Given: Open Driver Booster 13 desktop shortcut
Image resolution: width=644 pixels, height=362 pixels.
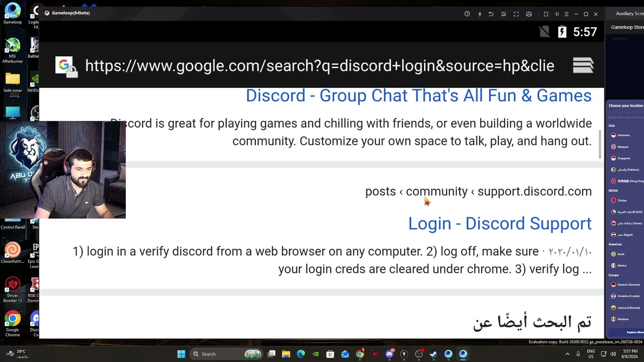Looking at the screenshot, I should click(x=13, y=290).
